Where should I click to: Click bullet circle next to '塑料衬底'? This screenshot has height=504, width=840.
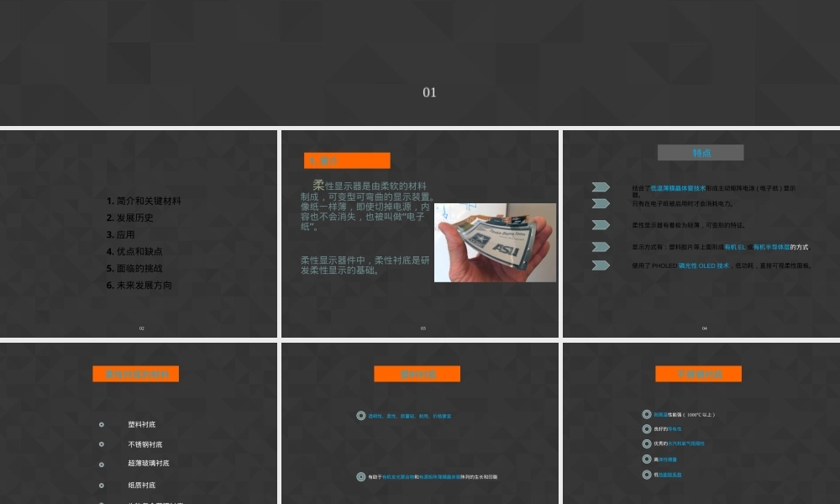tap(102, 425)
